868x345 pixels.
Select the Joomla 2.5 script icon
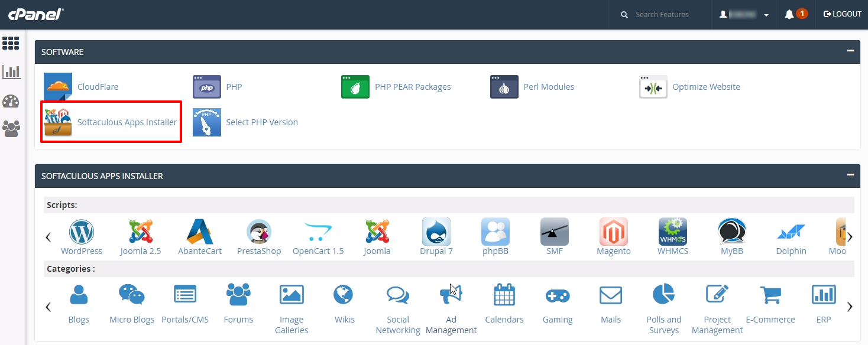click(x=141, y=232)
